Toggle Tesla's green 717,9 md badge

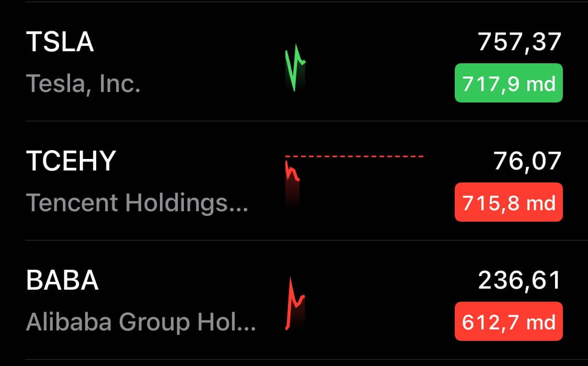509,83
